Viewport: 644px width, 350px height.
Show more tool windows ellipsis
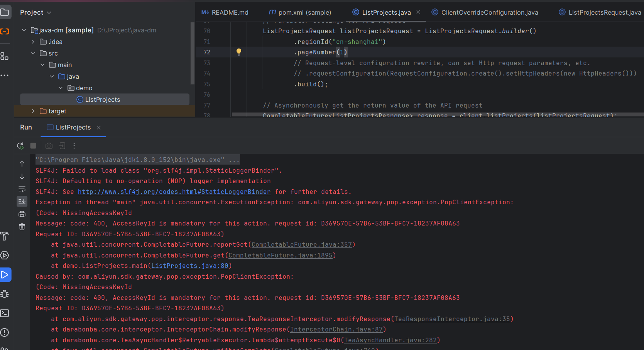[5, 76]
